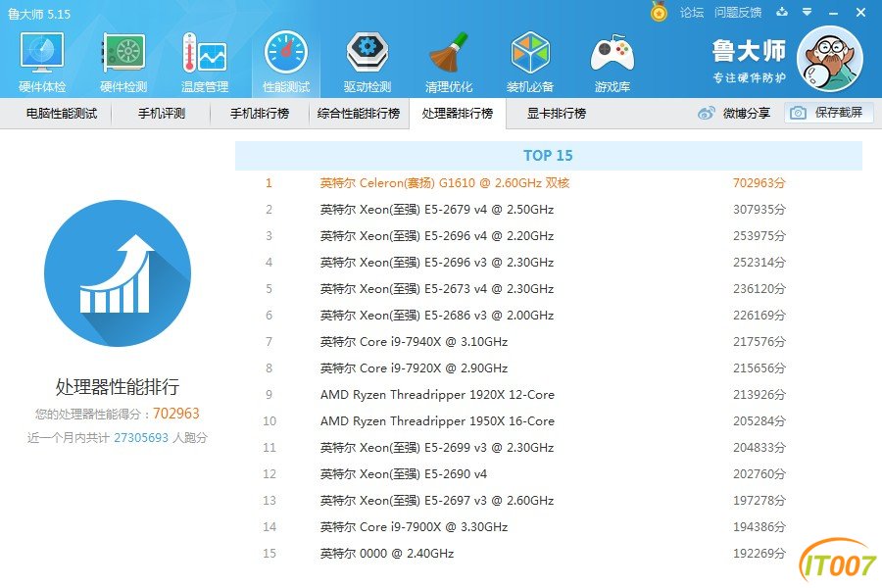This screenshot has height=588, width=882.
Task: Select the Xeon E5-2690 v4 row
Action: [x=549, y=473]
